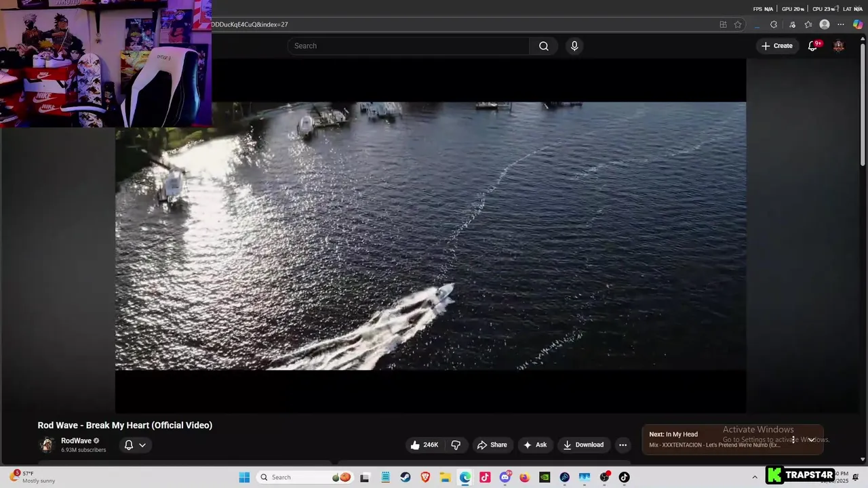
Task: Click the video player showing the boat
Action: coord(431,236)
